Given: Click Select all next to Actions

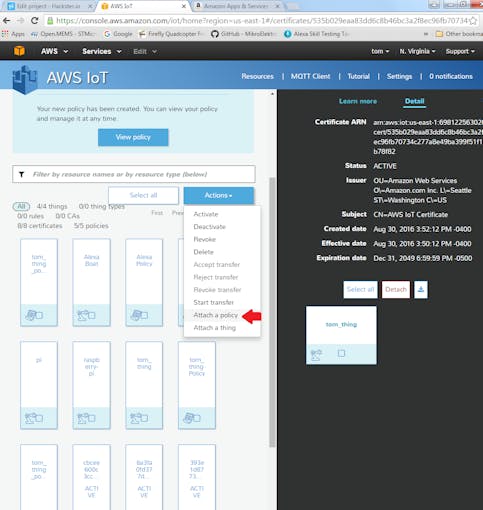Looking at the screenshot, I should click(x=143, y=195).
